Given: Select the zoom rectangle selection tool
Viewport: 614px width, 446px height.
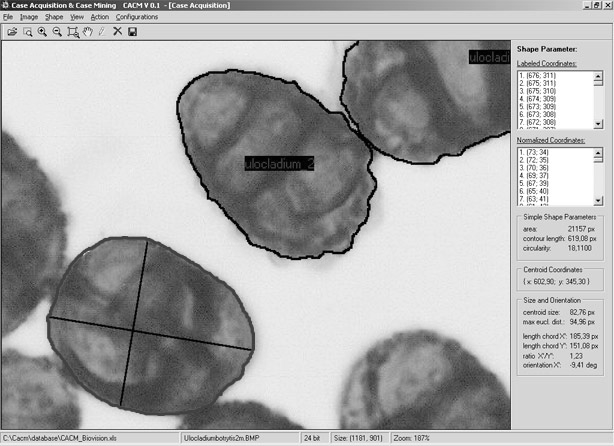Looking at the screenshot, I should [73, 32].
